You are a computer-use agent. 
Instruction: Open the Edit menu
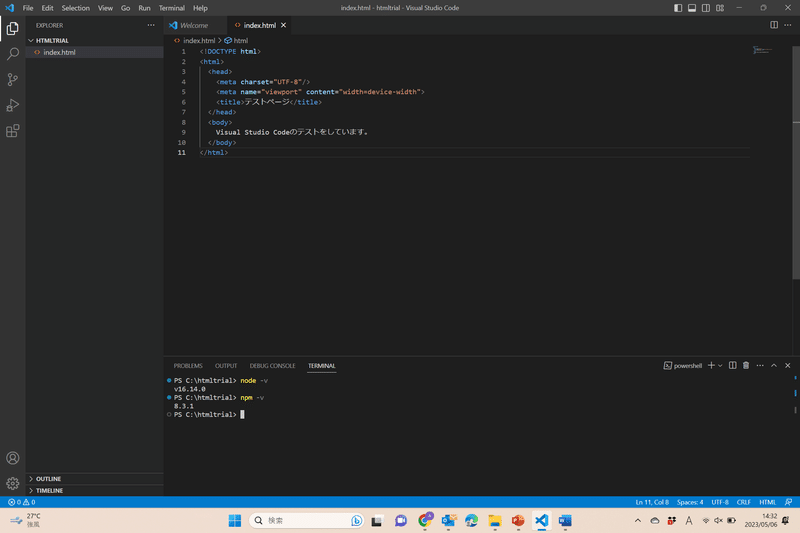pos(47,8)
